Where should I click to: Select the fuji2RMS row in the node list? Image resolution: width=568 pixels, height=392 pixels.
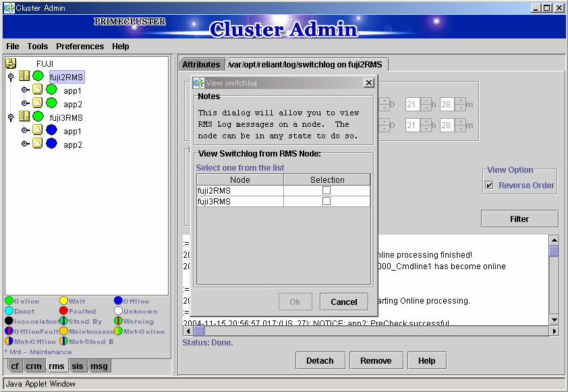[x=283, y=190]
